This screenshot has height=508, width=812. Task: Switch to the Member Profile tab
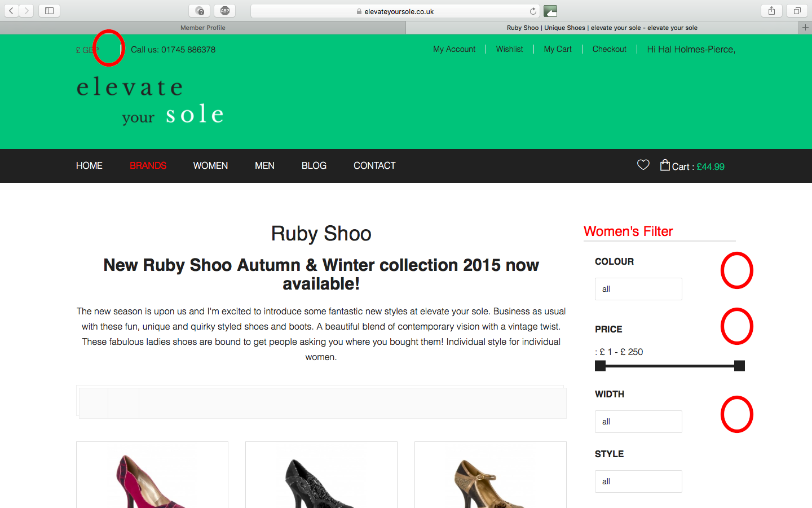tap(203, 28)
